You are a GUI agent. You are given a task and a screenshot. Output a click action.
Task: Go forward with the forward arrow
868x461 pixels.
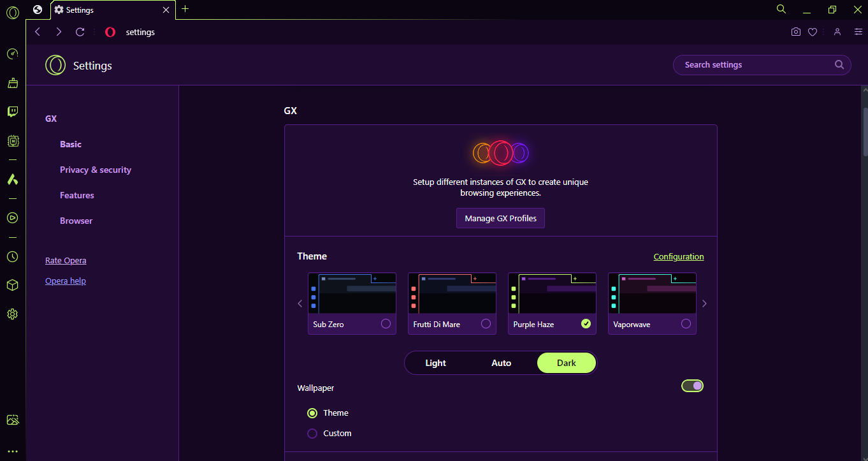pyautogui.click(x=59, y=32)
